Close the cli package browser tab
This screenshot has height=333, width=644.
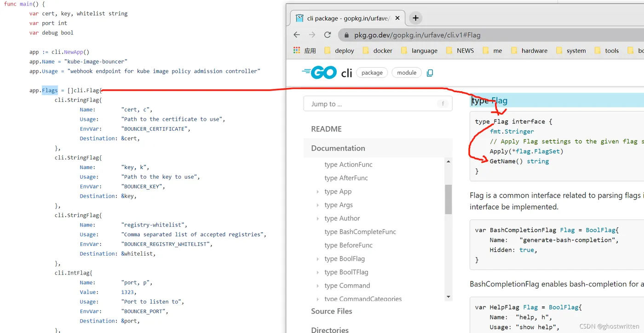[x=397, y=18]
